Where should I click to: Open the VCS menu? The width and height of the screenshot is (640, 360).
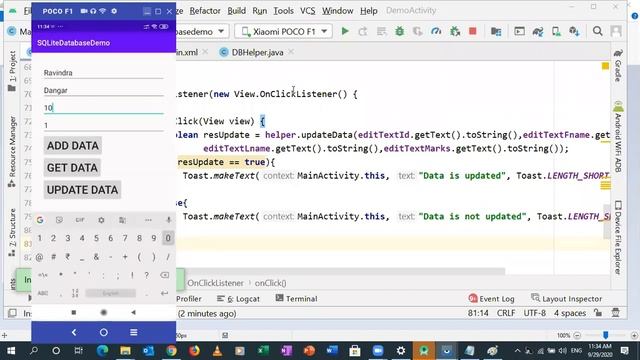coord(307,11)
